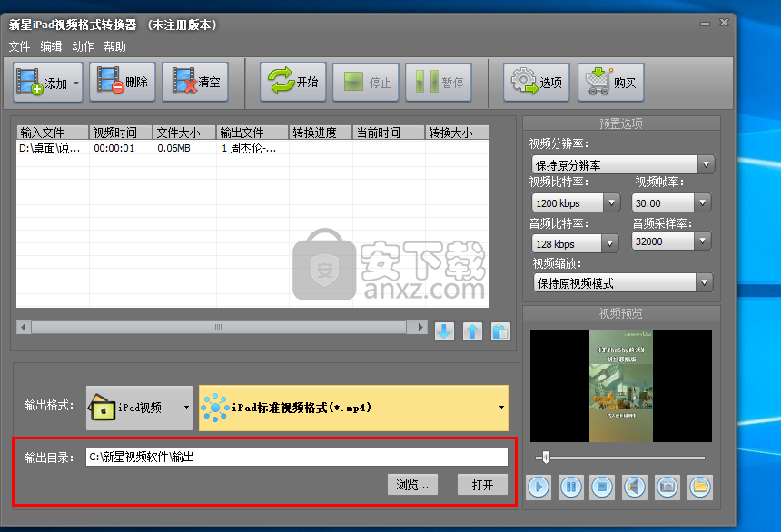Click the 停止 stop button
The image size is (781, 532).
pyautogui.click(x=366, y=83)
